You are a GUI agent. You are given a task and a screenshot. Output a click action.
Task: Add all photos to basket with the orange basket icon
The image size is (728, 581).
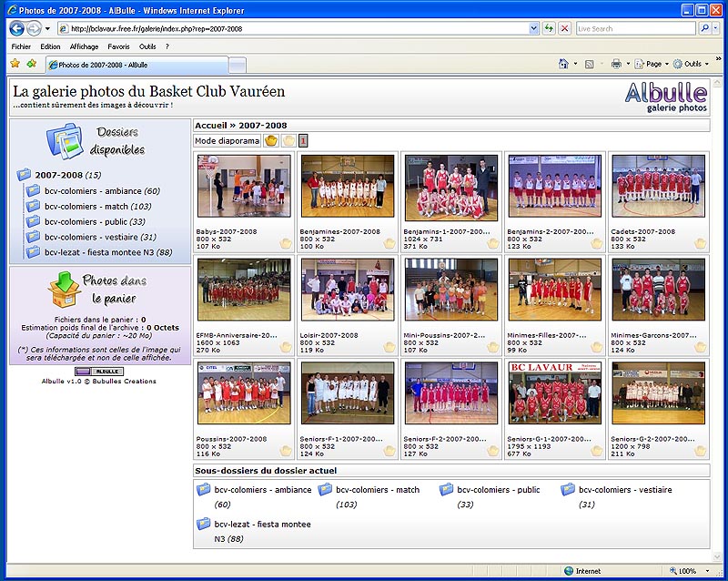[271, 140]
